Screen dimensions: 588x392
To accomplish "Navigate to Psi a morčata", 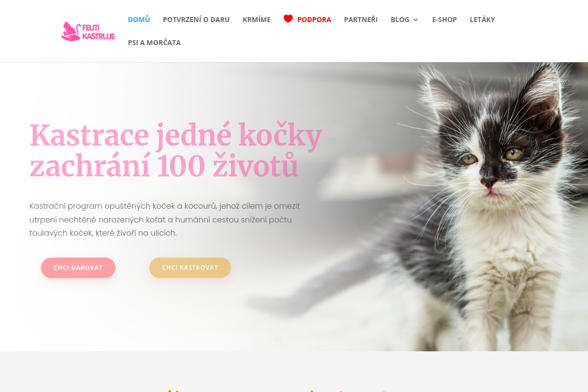I will 154,43.
